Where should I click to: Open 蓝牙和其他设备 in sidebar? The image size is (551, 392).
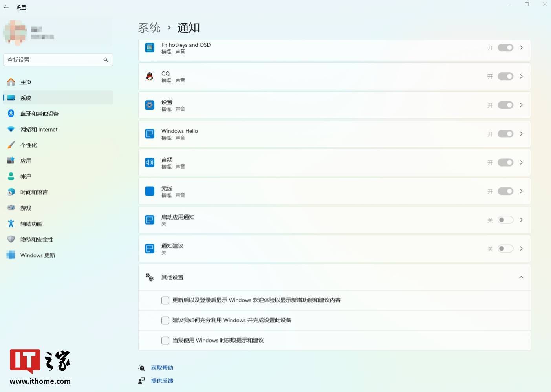pos(39,114)
